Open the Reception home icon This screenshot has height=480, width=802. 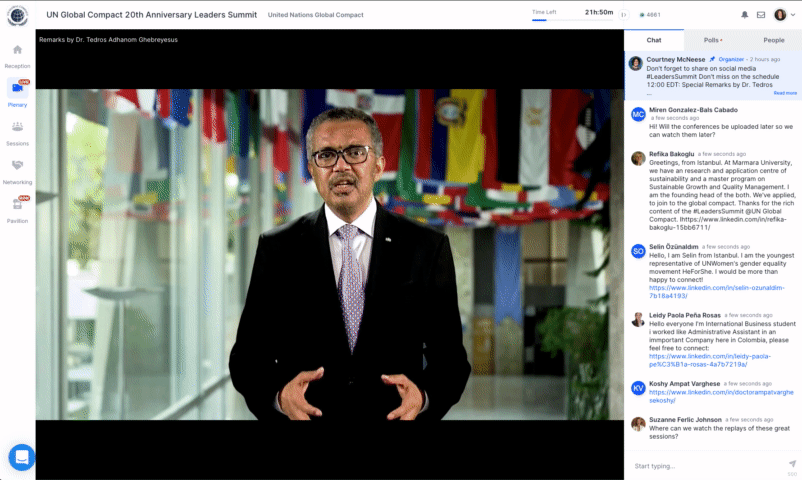coord(17,54)
